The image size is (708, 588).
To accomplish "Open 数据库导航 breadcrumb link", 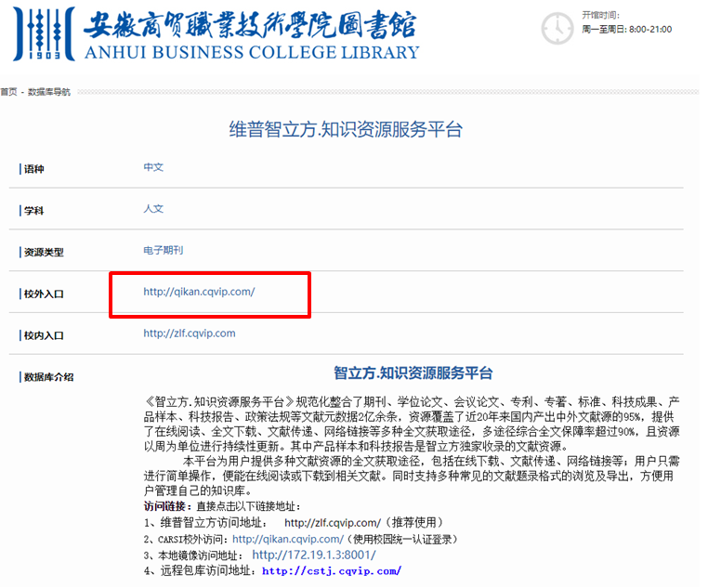I will (x=49, y=92).
